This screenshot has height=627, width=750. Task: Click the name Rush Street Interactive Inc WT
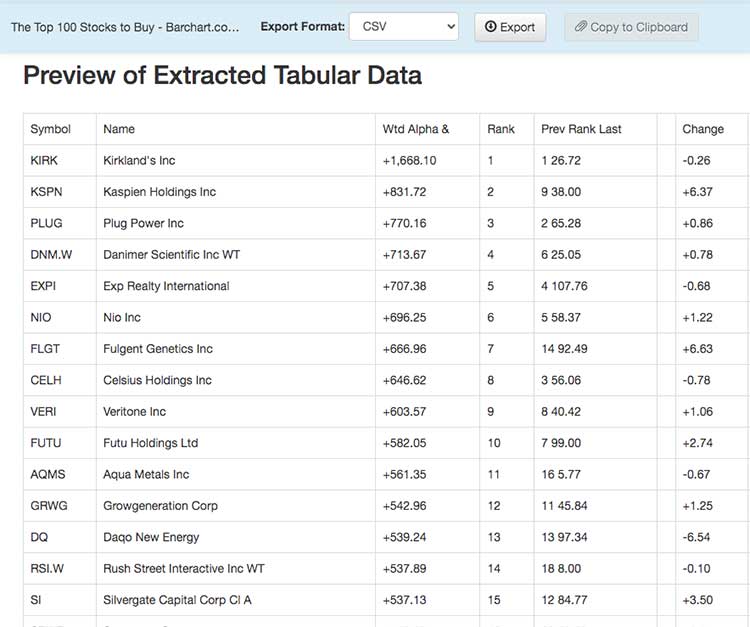coord(184,569)
